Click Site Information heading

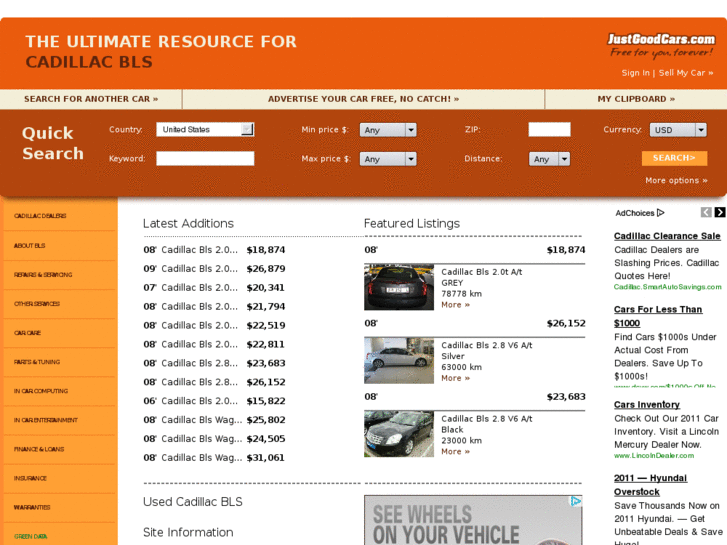188,532
